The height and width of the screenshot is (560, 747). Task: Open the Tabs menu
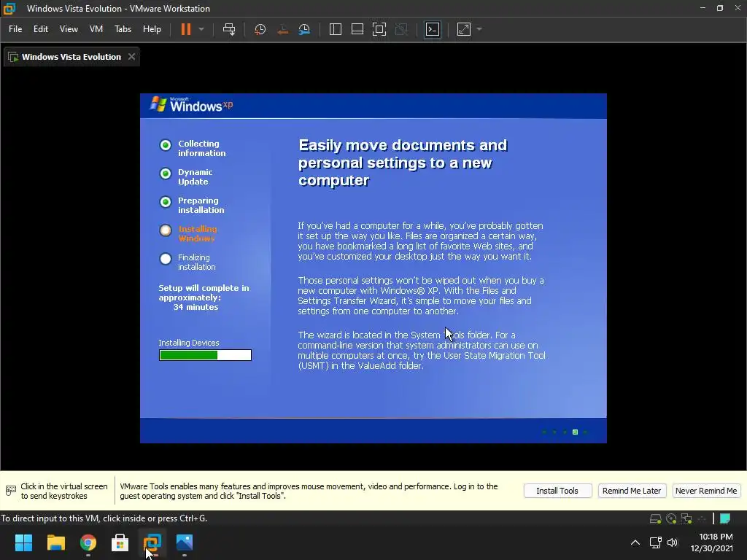123,29
